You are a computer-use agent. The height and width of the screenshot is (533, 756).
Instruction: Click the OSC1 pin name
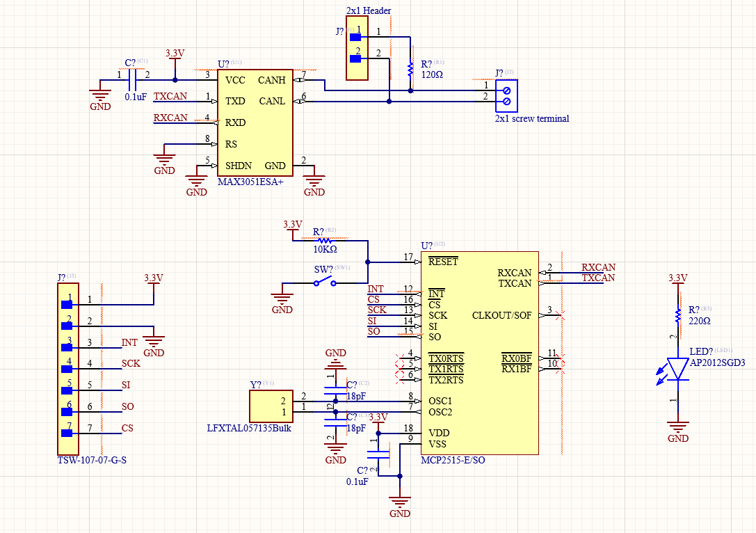coord(440,401)
